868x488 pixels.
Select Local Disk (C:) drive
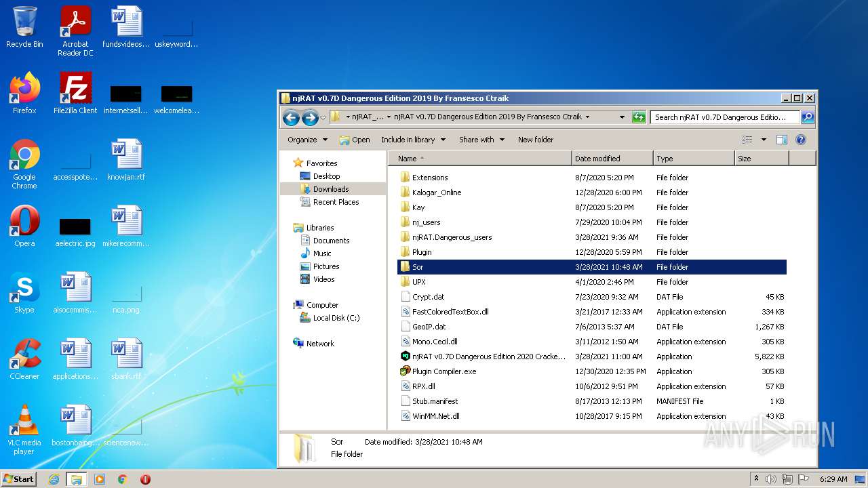coord(336,318)
